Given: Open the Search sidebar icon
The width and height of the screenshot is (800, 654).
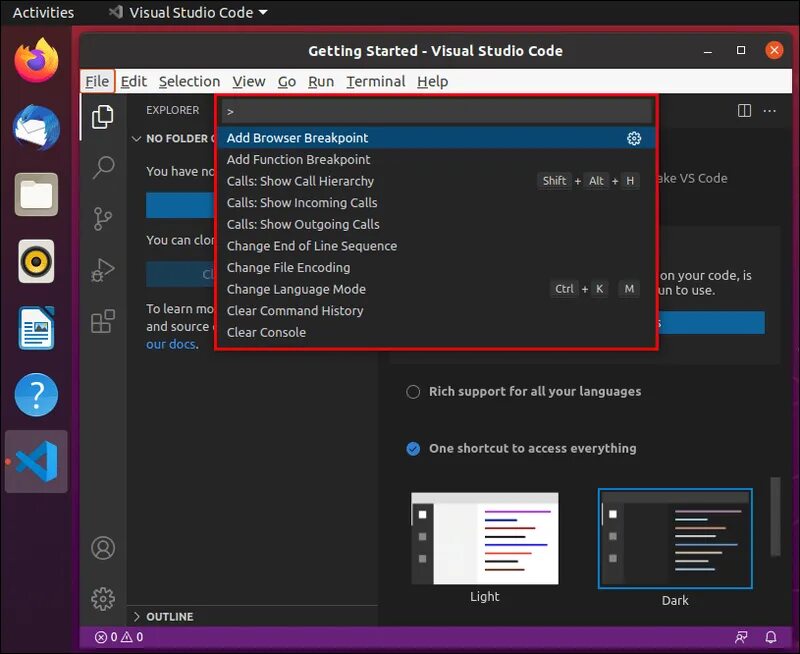Looking at the screenshot, I should coord(103,167).
